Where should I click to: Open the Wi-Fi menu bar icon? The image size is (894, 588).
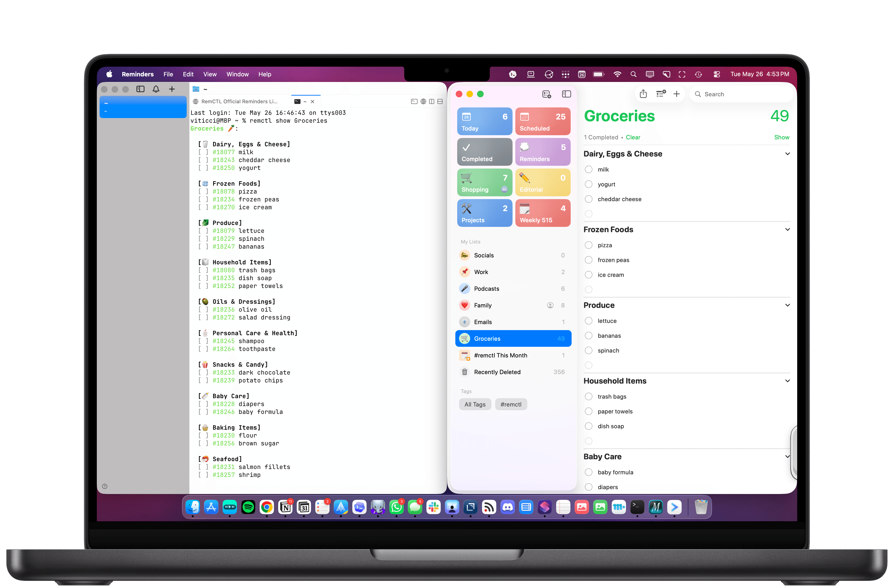click(617, 74)
